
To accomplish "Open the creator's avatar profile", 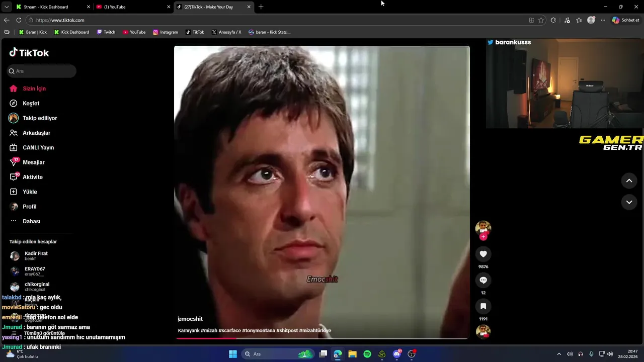I will coord(483,228).
